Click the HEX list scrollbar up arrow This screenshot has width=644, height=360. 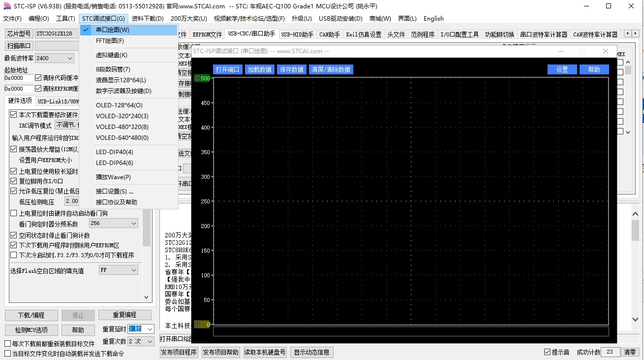pos(628,62)
